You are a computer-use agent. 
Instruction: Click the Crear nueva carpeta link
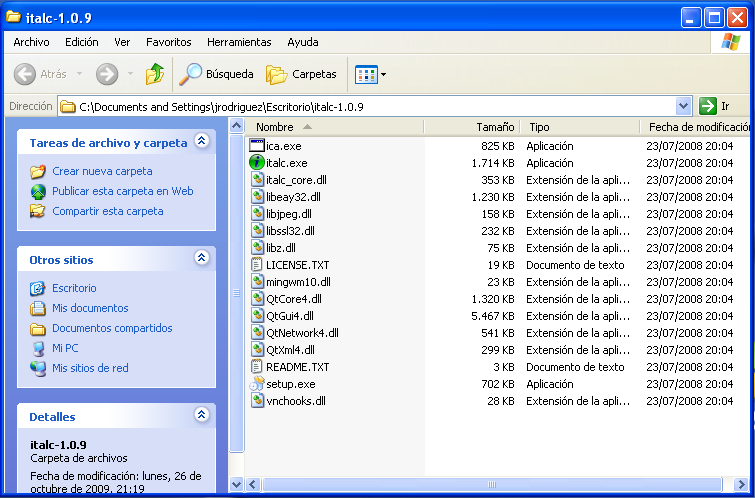point(102,171)
